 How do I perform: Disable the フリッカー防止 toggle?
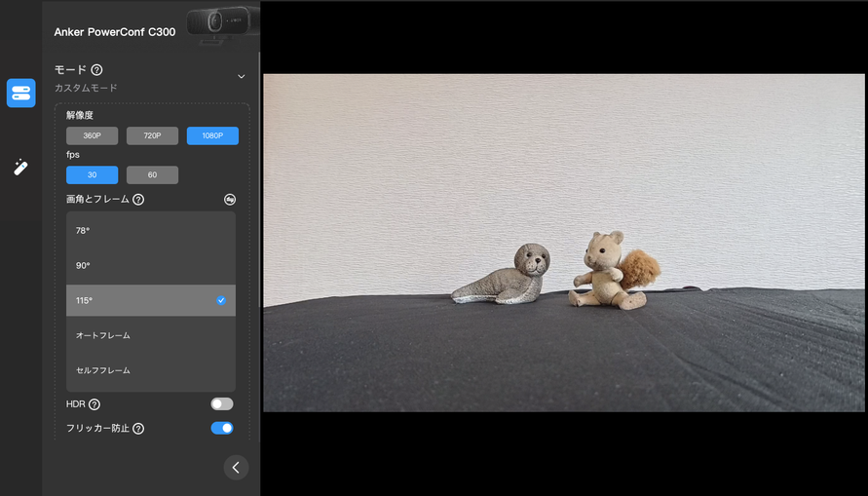tap(222, 428)
